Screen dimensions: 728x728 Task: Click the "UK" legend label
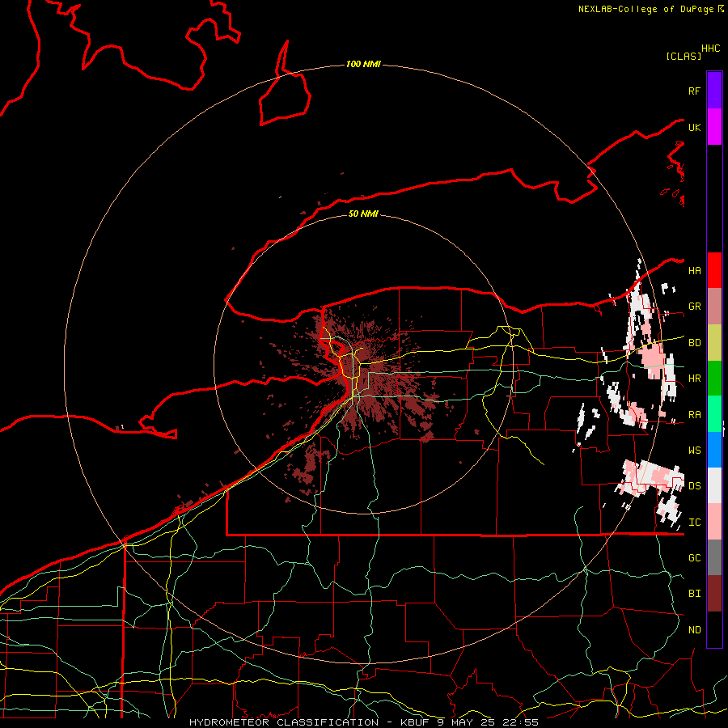click(694, 127)
